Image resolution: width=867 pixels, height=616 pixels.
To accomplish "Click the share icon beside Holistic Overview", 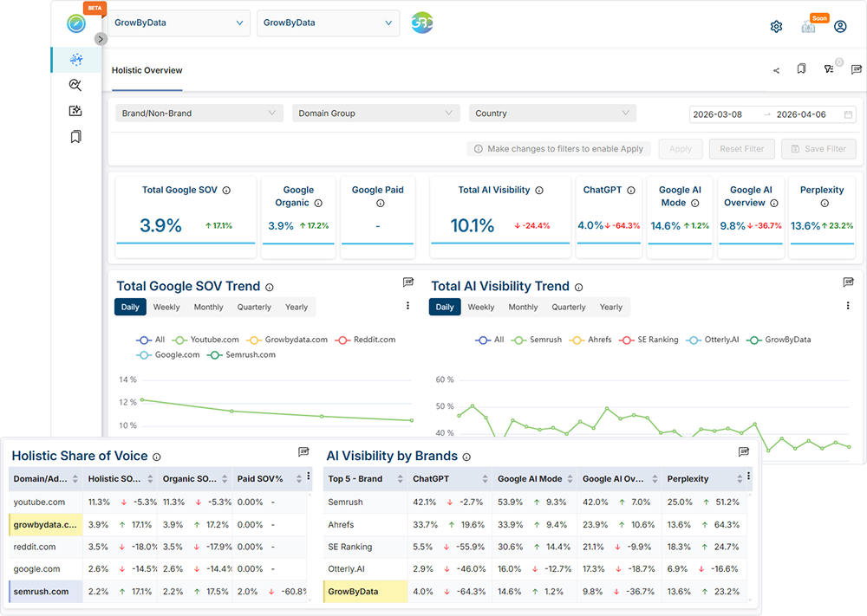I will (x=776, y=70).
